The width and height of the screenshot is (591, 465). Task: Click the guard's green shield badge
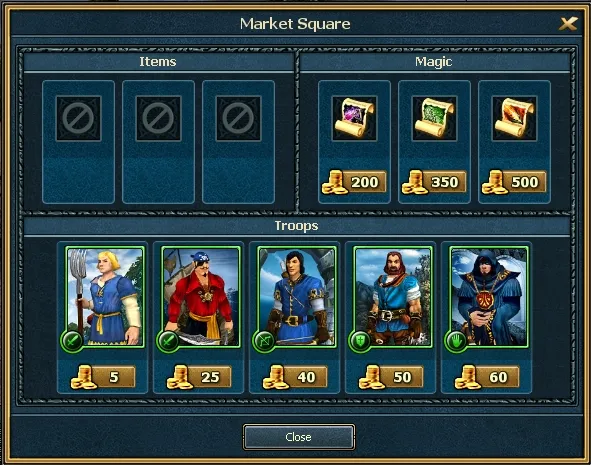point(360,341)
